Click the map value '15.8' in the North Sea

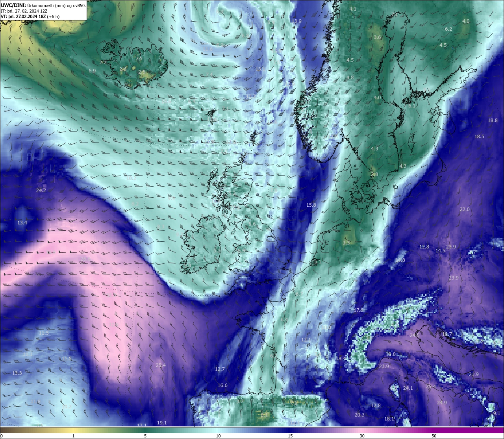tap(311, 205)
